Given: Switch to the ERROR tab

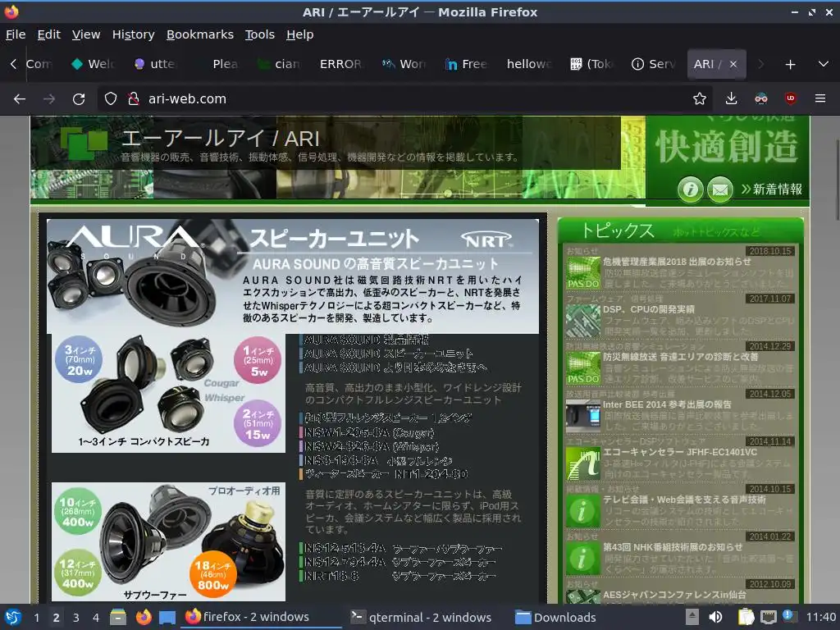Looking at the screenshot, I should coord(340,64).
